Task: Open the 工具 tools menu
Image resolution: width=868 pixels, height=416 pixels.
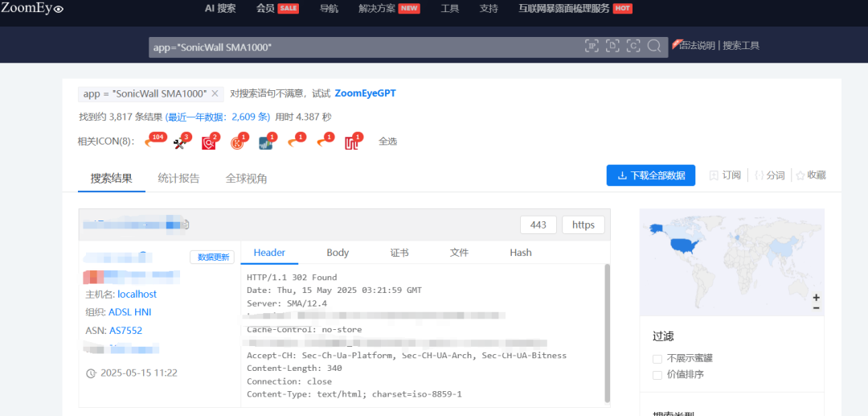Action: 450,8
